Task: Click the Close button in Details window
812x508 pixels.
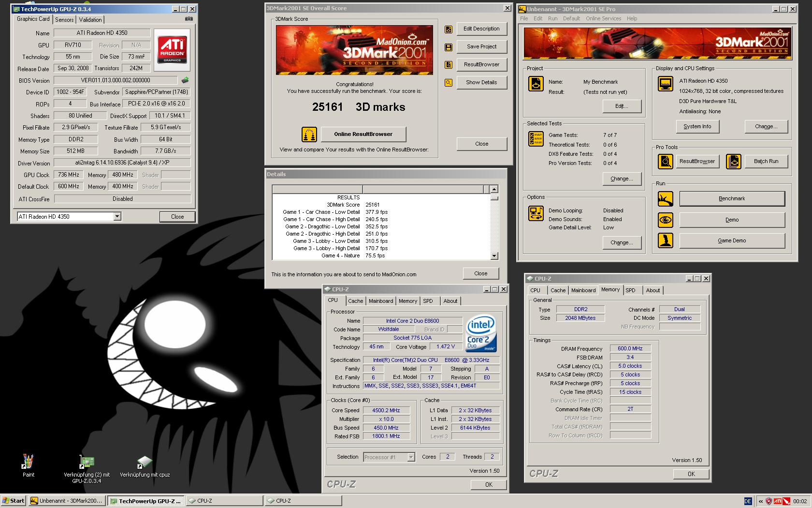Action: [x=481, y=273]
